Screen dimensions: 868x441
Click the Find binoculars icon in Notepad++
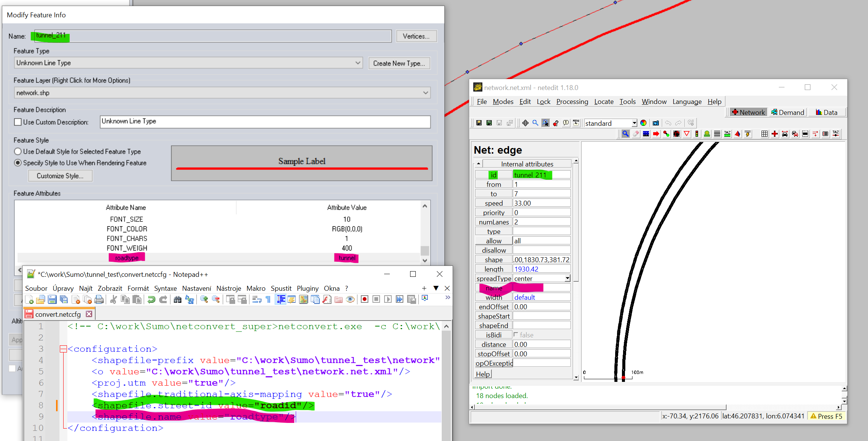click(178, 299)
